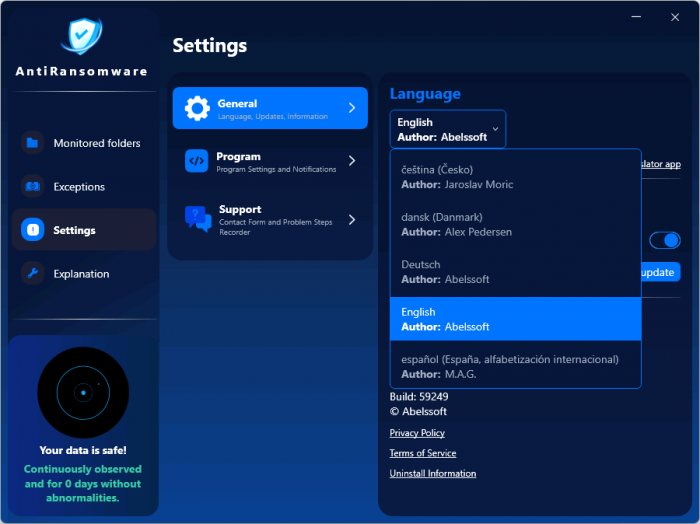Expand General section chevron arrow
Viewport: 700px width, 524px height.
(351, 108)
